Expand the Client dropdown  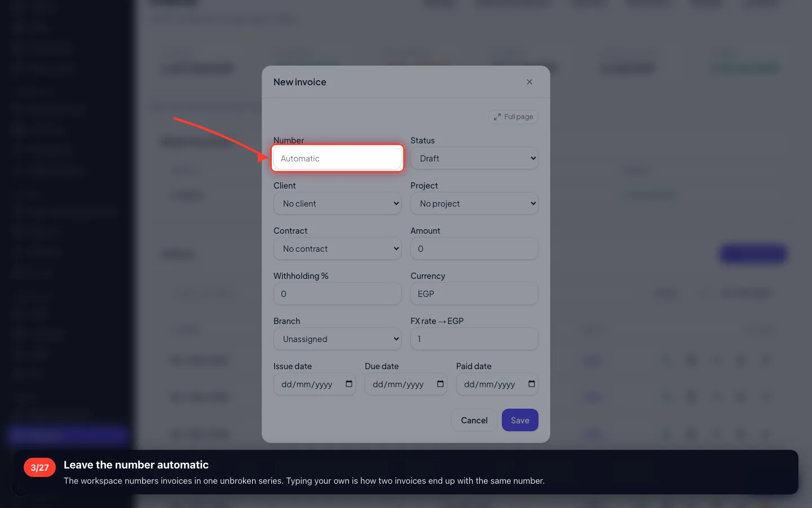pos(337,204)
